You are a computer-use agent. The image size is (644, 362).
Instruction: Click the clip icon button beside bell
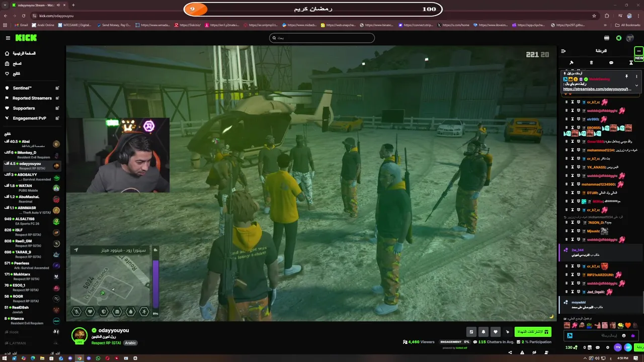click(471, 332)
